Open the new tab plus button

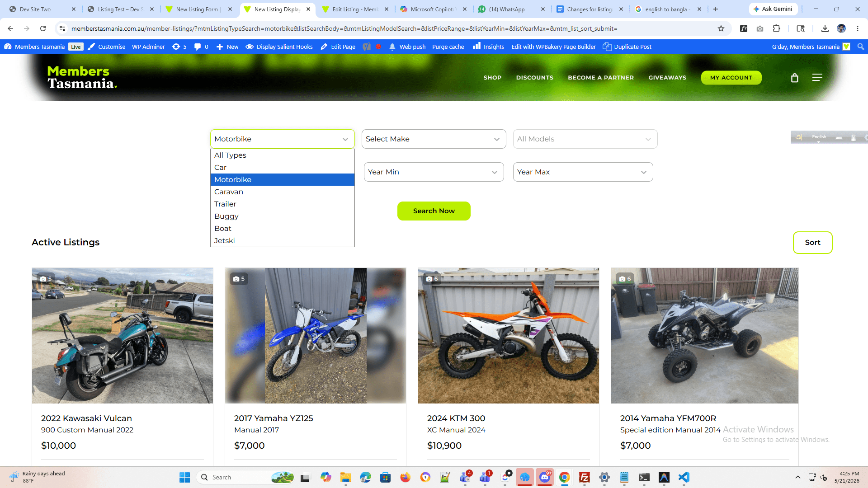pos(716,9)
